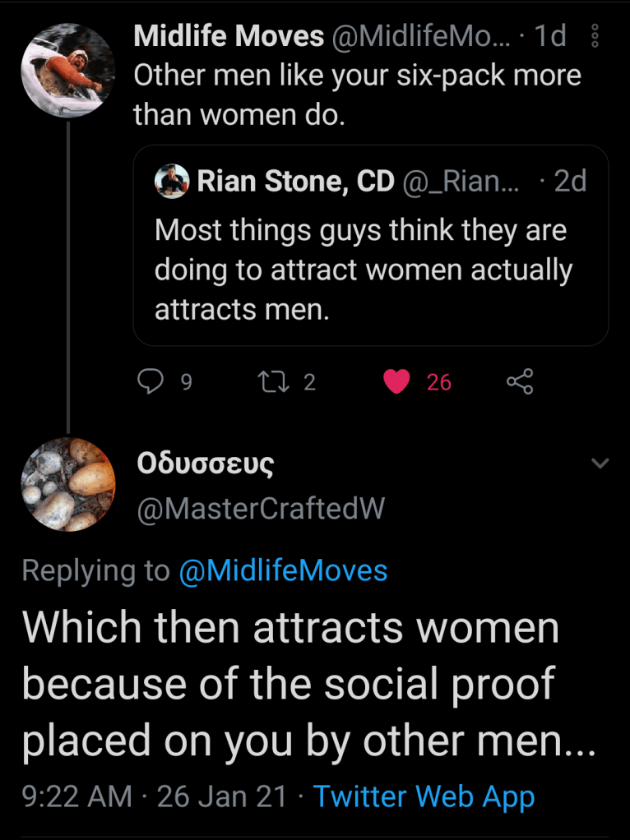630x840 pixels.
Task: Click the 9 replies count
Action: tap(186, 382)
